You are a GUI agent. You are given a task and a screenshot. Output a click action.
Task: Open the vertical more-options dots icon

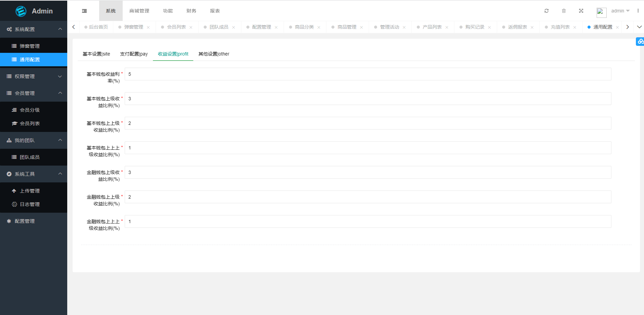(638, 11)
